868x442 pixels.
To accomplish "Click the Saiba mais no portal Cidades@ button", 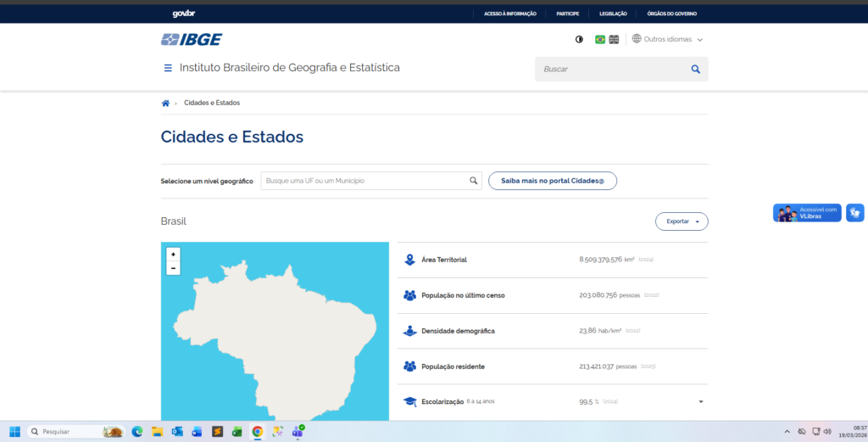I will pyautogui.click(x=552, y=181).
